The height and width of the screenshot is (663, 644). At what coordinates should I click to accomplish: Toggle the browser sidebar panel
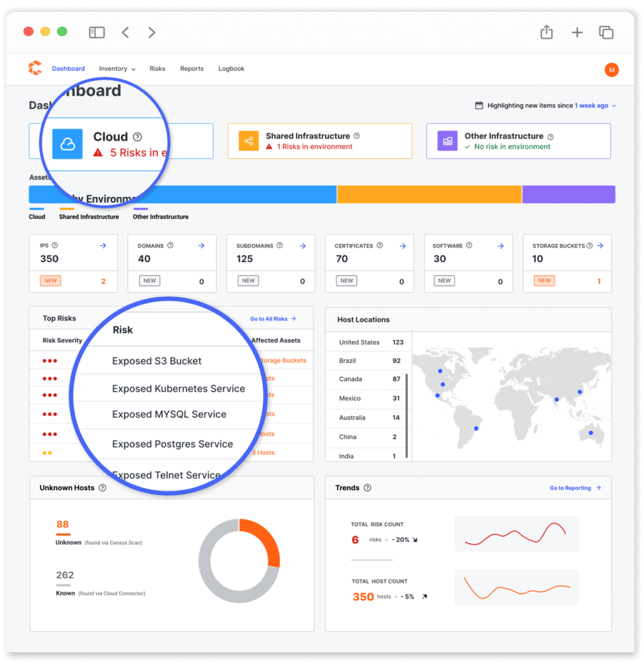[x=97, y=33]
